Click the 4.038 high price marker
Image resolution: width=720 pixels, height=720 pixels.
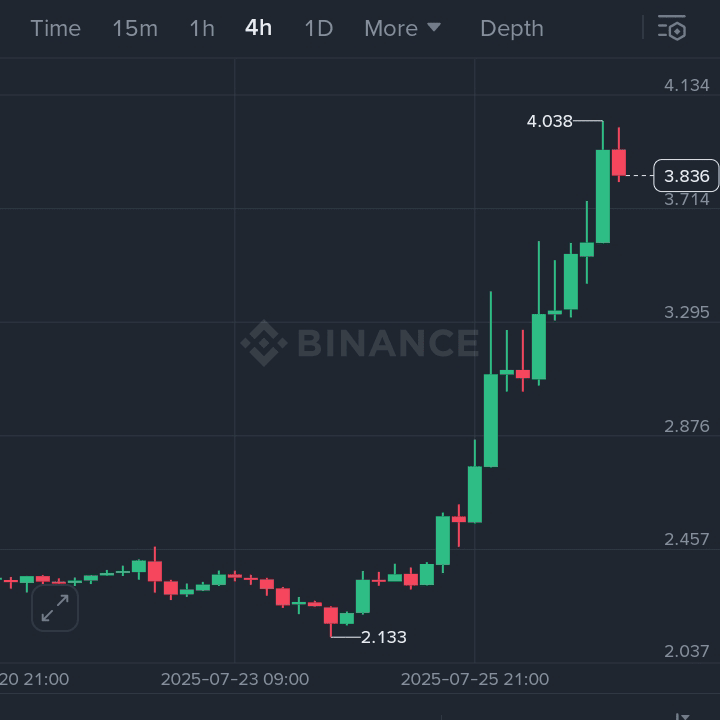550,122
